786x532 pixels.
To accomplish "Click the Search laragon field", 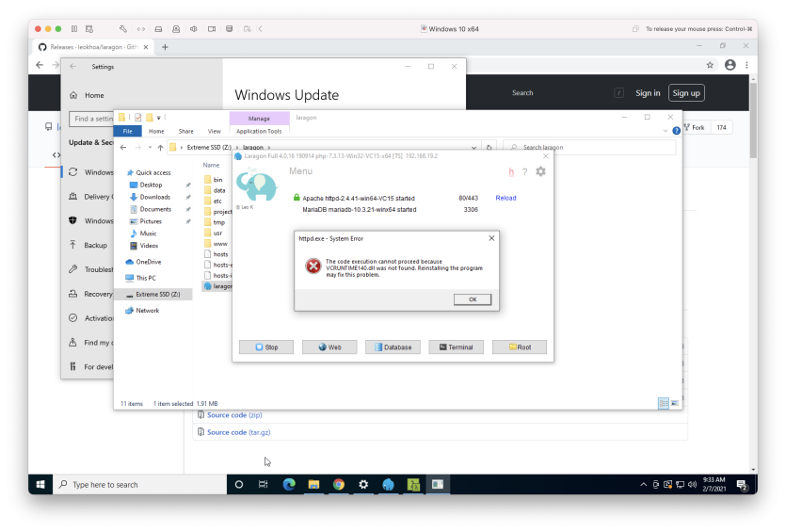I will [589, 148].
